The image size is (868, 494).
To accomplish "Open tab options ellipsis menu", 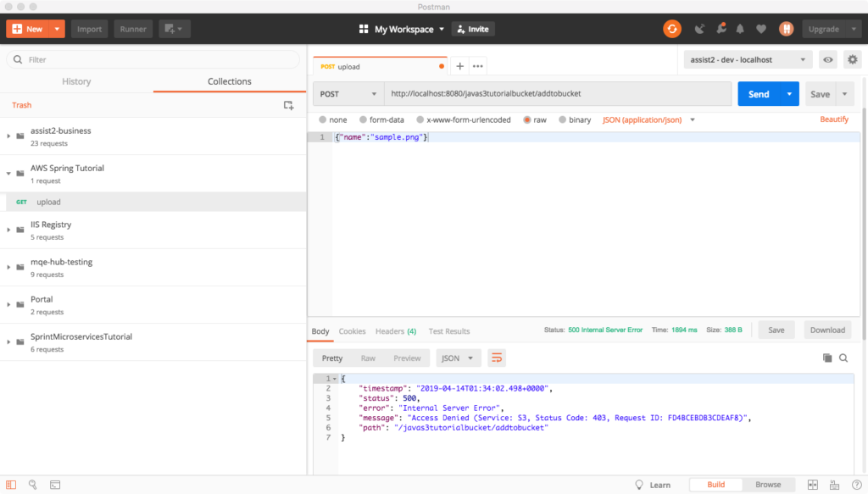I will coord(478,66).
